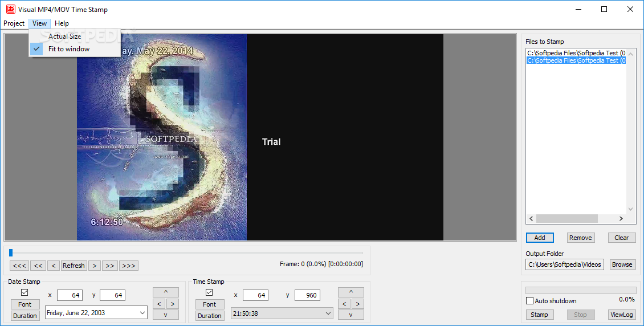Click the Time Stamp y field showing 960

(307, 295)
